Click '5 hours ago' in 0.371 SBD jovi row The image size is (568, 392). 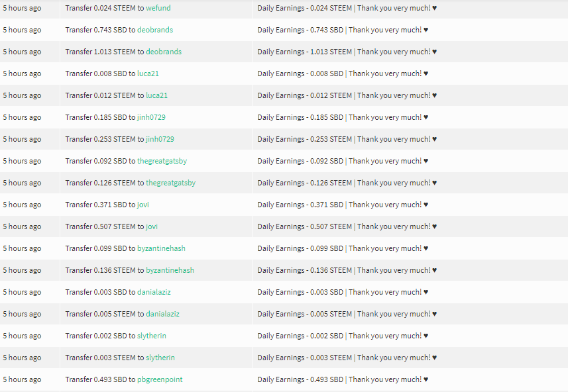22,205
